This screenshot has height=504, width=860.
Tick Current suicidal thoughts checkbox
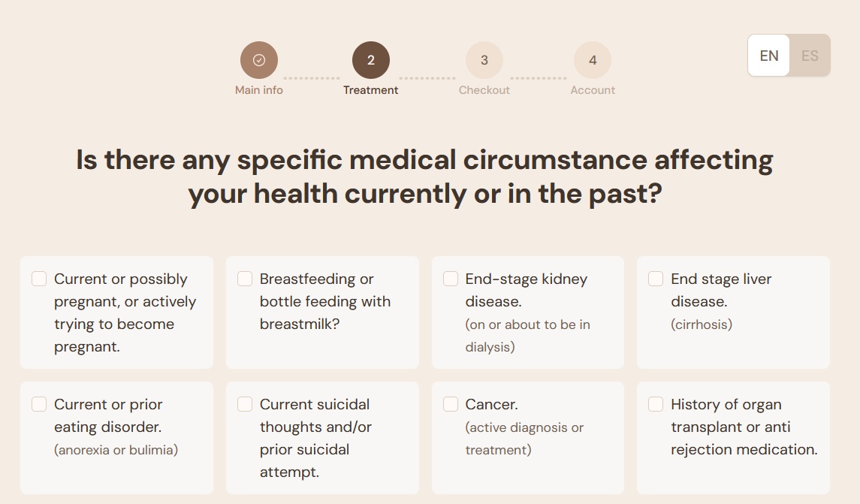tap(245, 404)
